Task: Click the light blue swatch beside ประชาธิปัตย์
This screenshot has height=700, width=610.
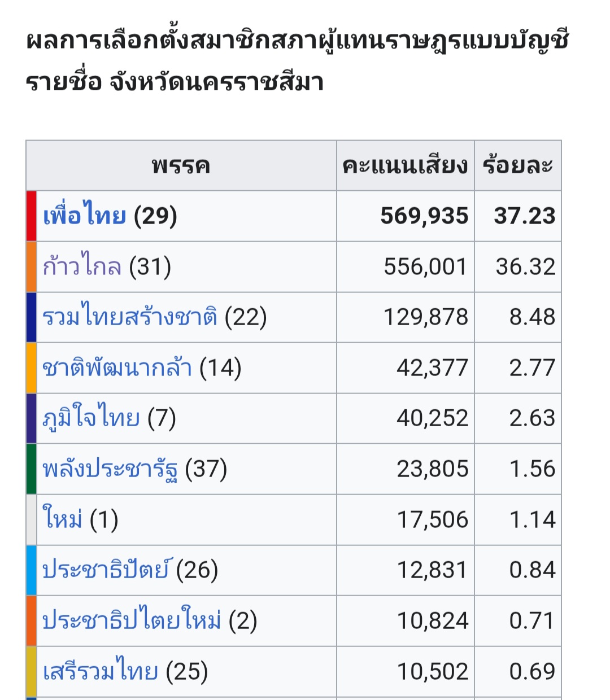Action: 32,570
